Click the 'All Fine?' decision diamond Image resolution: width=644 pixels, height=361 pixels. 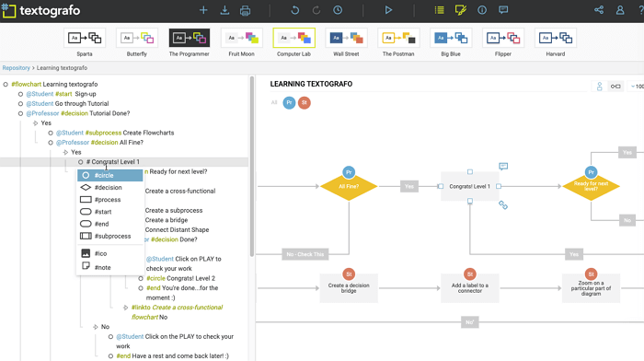(349, 186)
